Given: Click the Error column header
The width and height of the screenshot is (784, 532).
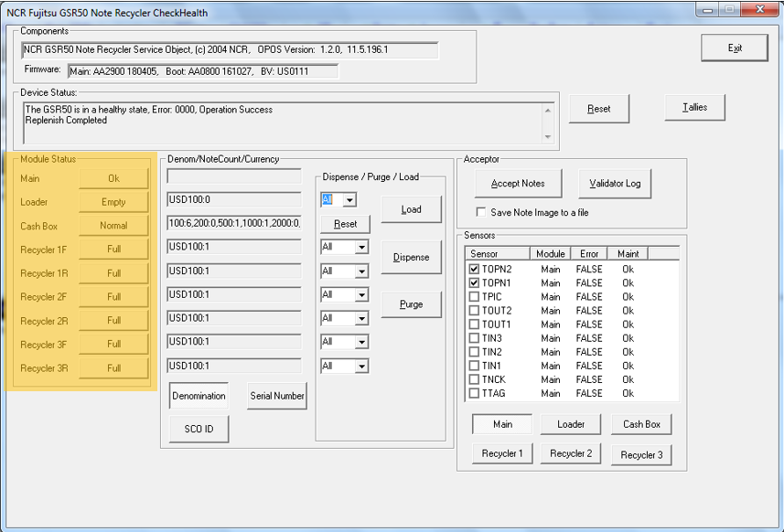Looking at the screenshot, I should (589, 254).
